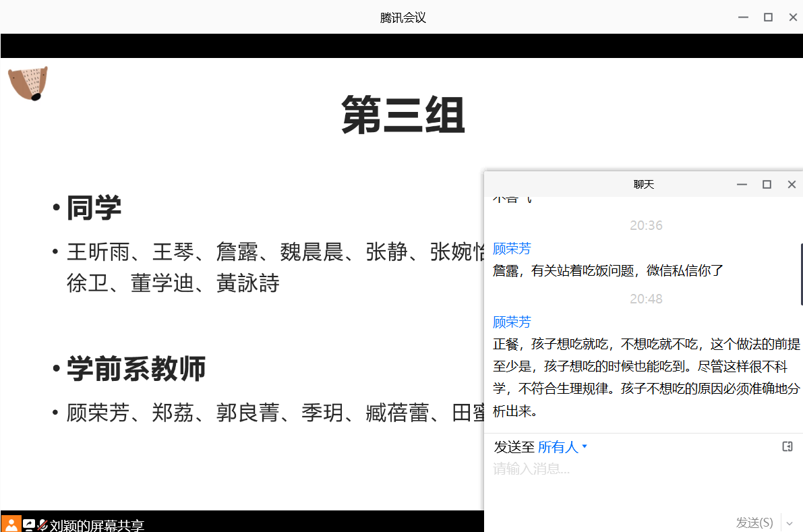Click the chat panel vertical scrollbar
This screenshot has width=803, height=532.
click(801, 273)
